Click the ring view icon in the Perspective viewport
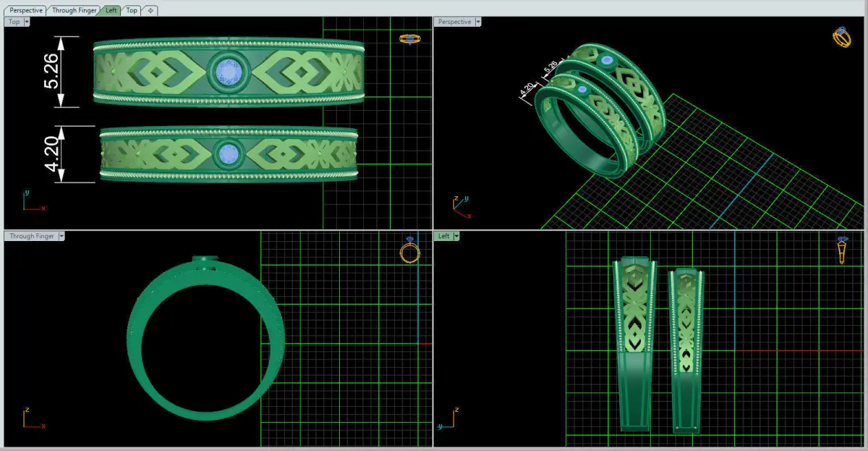This screenshot has height=451, width=868. tap(842, 37)
